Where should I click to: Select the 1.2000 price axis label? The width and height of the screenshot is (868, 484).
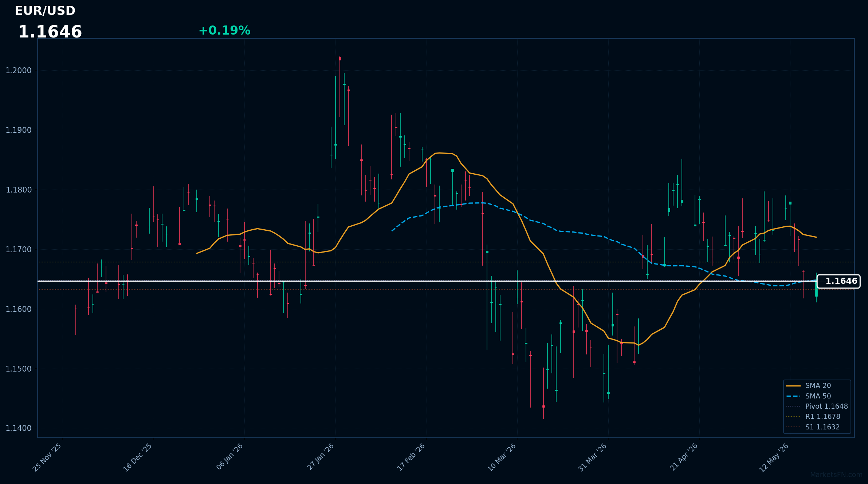point(19,71)
